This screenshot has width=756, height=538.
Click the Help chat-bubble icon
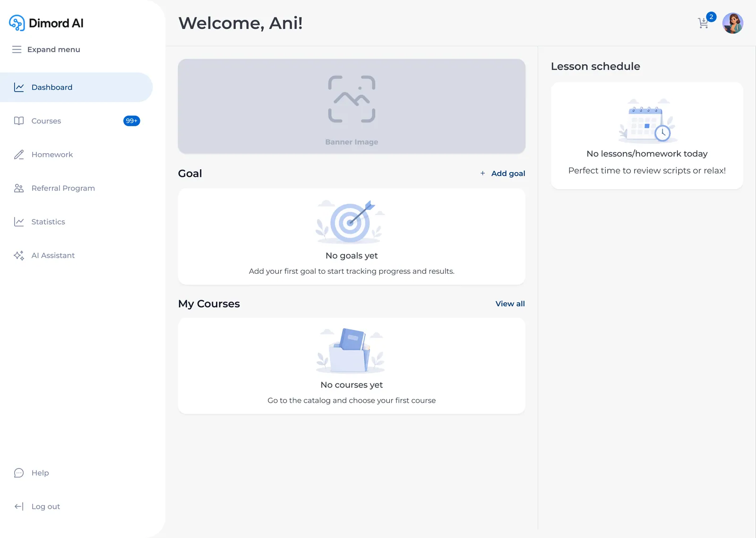[19, 473]
